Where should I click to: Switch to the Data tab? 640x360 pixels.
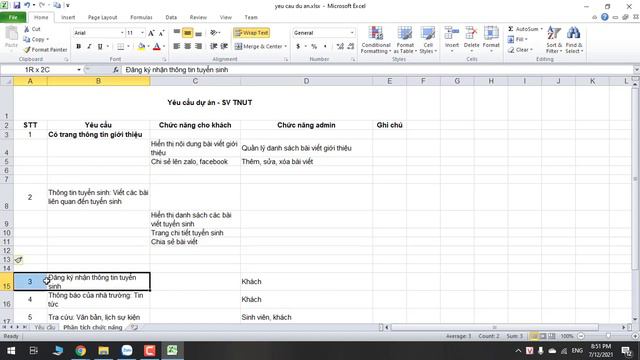coord(171,18)
